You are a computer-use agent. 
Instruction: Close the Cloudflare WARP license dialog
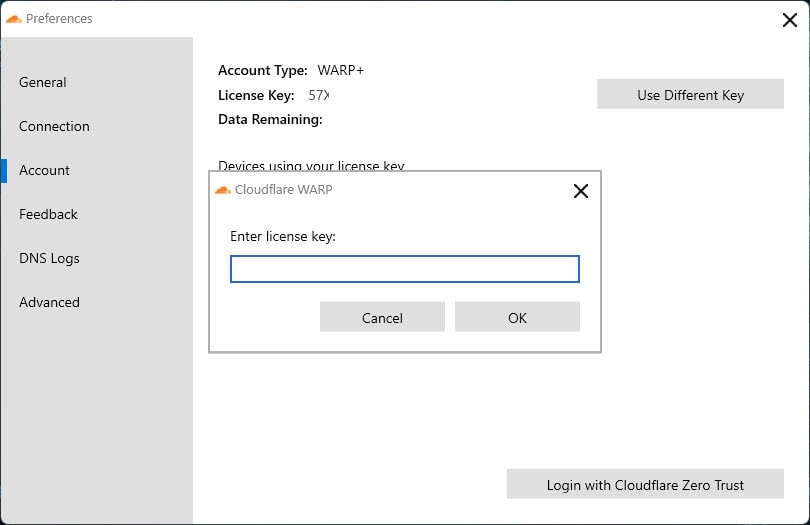point(580,191)
